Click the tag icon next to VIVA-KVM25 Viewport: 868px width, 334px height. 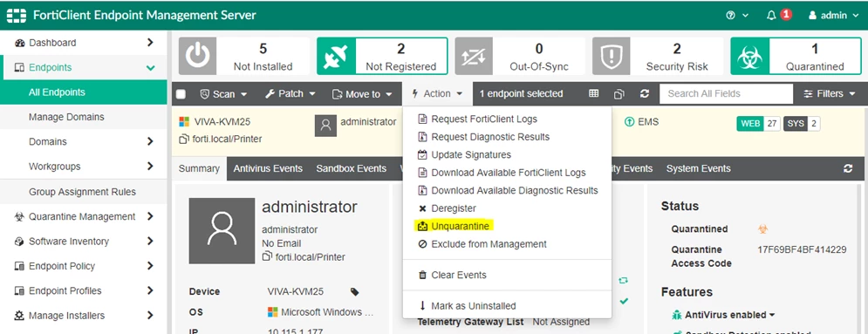click(354, 291)
